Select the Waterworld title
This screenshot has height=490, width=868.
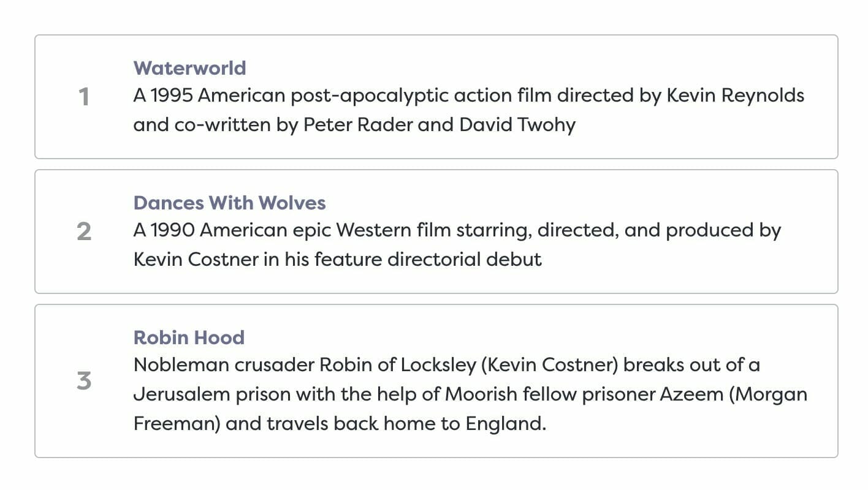190,68
